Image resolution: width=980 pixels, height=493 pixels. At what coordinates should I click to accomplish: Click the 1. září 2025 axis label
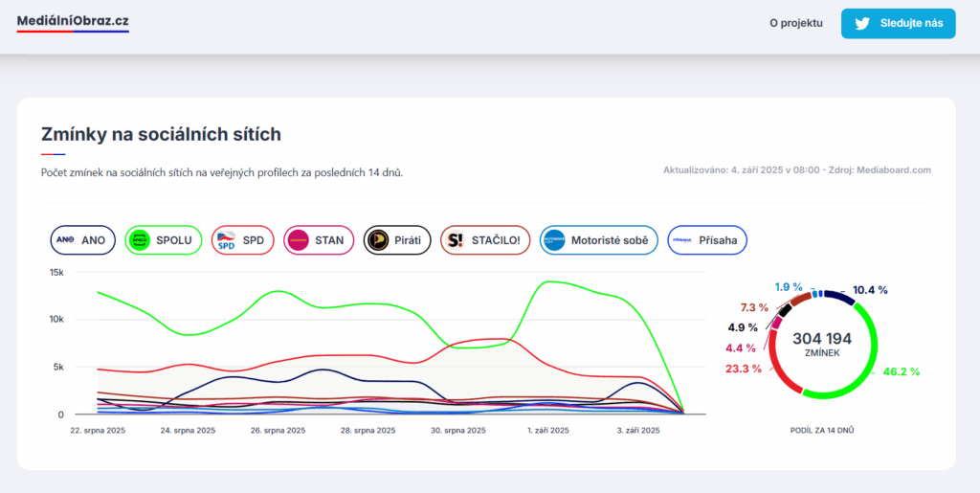coord(549,431)
